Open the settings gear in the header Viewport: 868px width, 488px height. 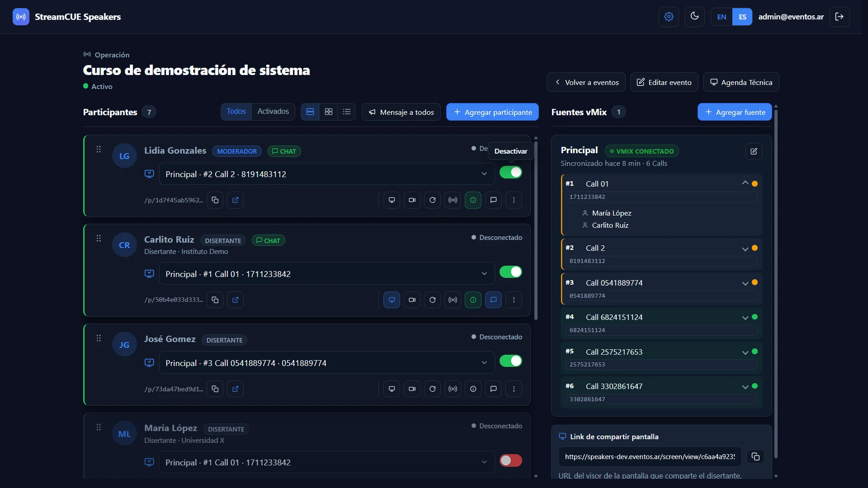point(669,17)
